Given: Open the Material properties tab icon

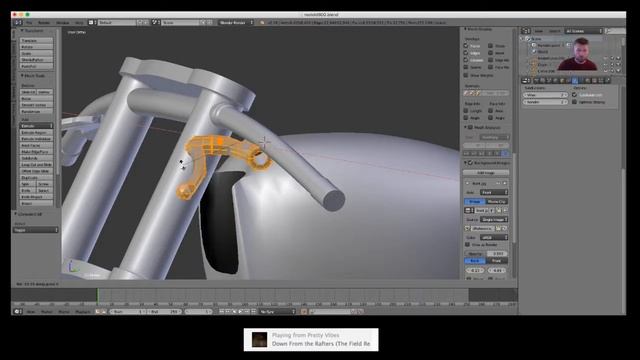Looking at the screenshot, I should click(x=587, y=80).
